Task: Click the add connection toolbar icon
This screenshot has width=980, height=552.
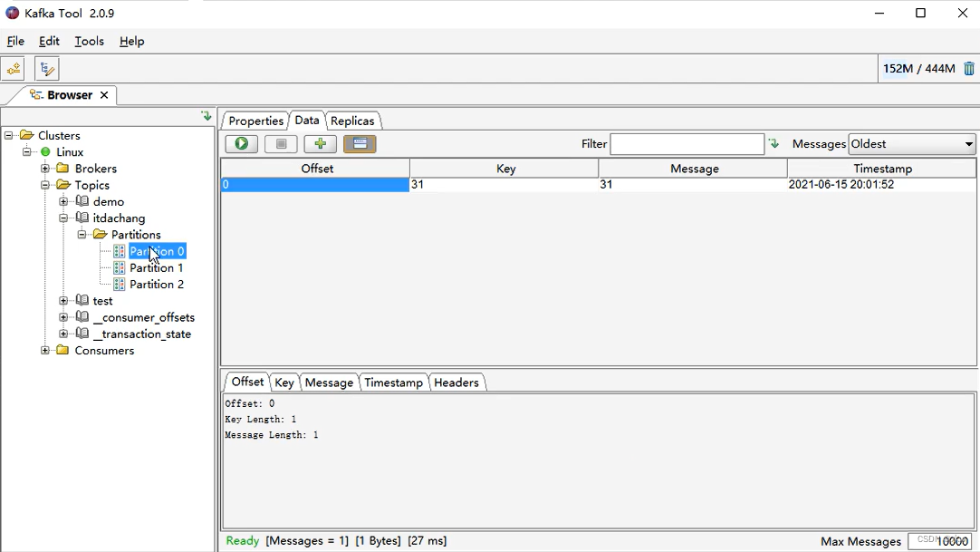Action: point(13,69)
